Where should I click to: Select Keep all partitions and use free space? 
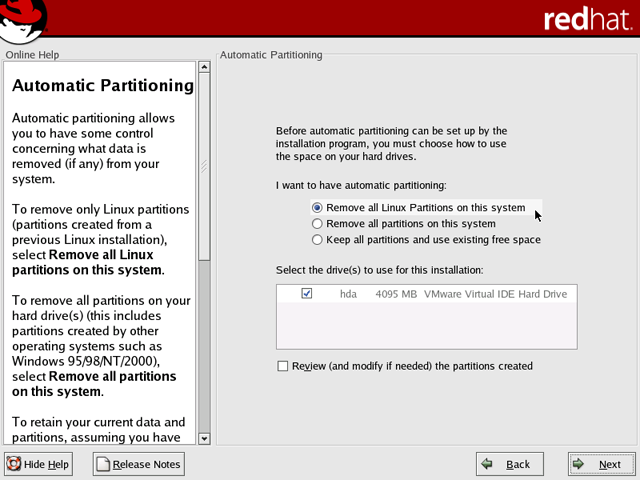[318, 240]
